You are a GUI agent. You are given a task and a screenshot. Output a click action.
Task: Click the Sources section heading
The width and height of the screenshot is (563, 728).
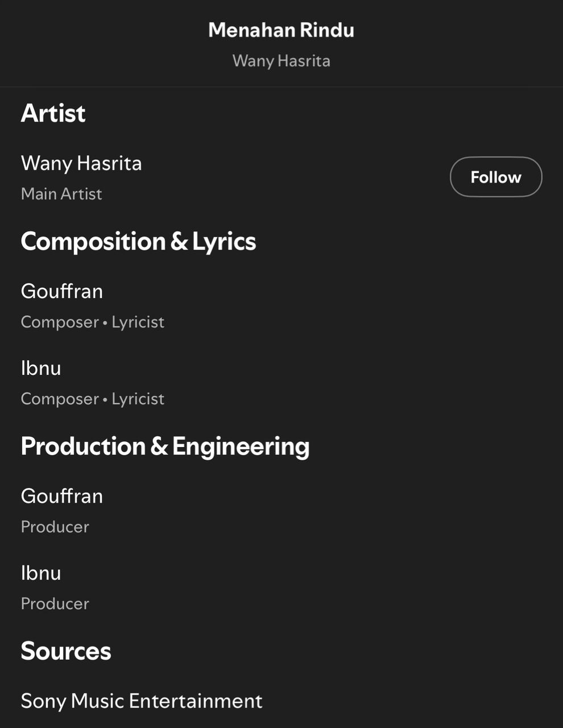pyautogui.click(x=66, y=651)
